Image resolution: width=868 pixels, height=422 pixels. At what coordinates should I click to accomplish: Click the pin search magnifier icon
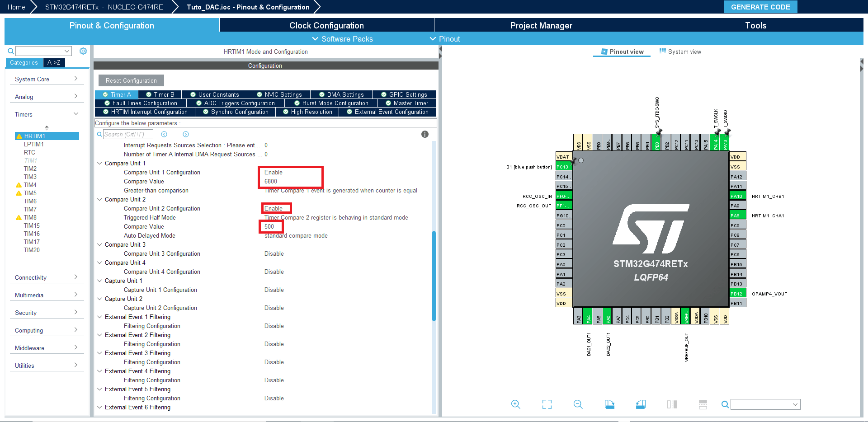tap(725, 404)
